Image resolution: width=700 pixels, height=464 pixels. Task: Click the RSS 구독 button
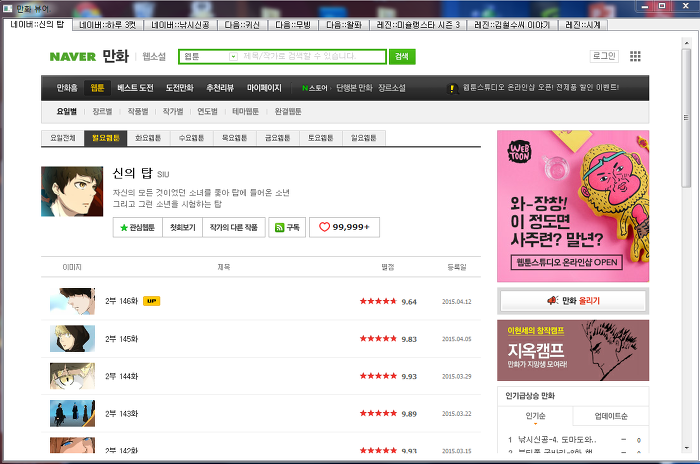(x=287, y=227)
